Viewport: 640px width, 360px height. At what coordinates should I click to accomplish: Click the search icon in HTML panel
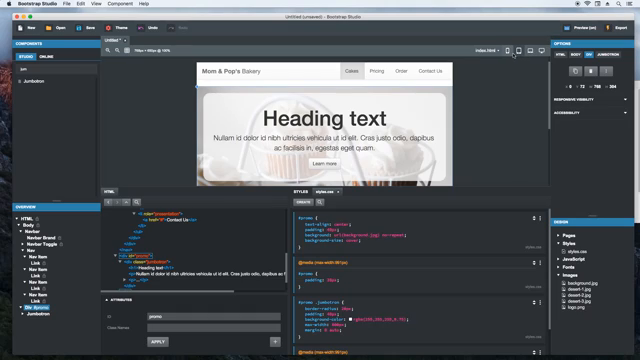(x=137, y=202)
